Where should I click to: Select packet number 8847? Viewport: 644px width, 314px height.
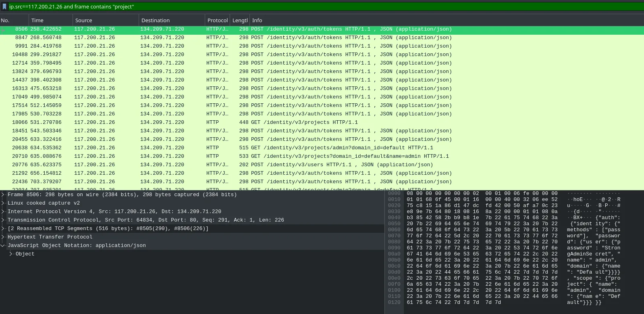coord(322,38)
